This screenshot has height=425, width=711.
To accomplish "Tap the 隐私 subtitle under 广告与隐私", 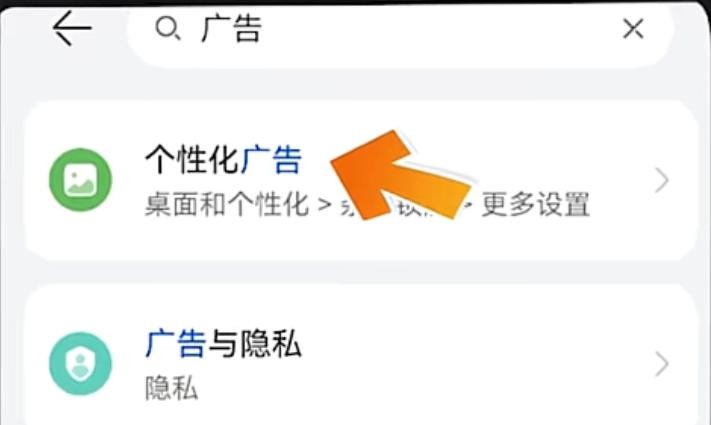I will click(171, 388).
